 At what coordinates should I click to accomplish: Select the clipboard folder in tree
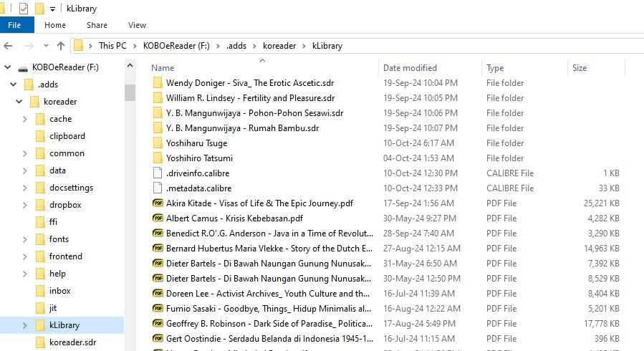point(67,136)
